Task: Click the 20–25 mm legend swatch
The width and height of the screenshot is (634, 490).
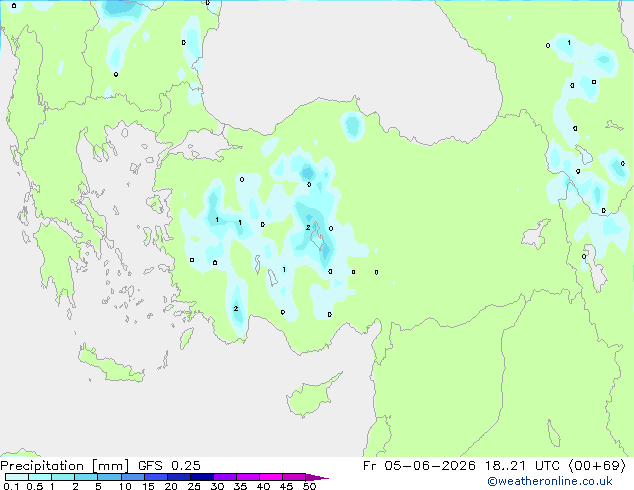Action: pyautogui.click(x=179, y=477)
